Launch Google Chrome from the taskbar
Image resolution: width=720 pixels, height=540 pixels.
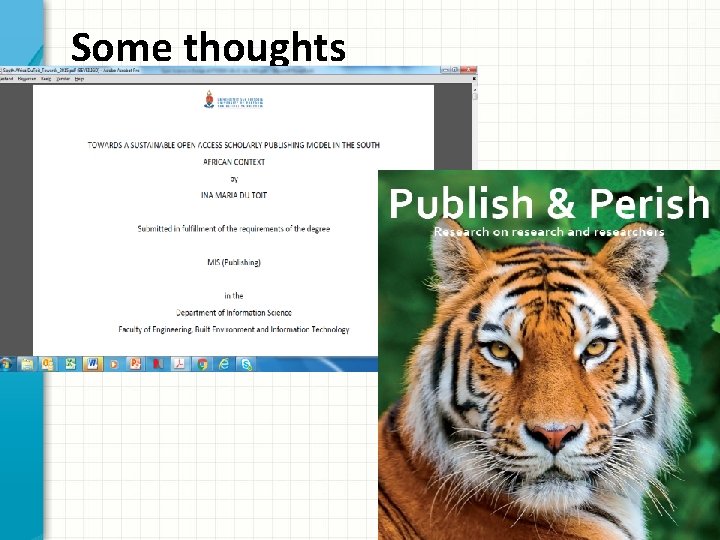point(202,364)
